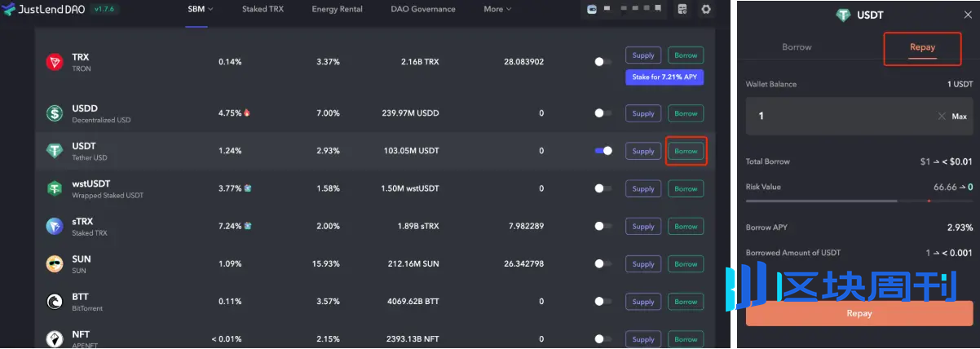Click Max in the repay amount field
980x349 pixels.
click(959, 117)
